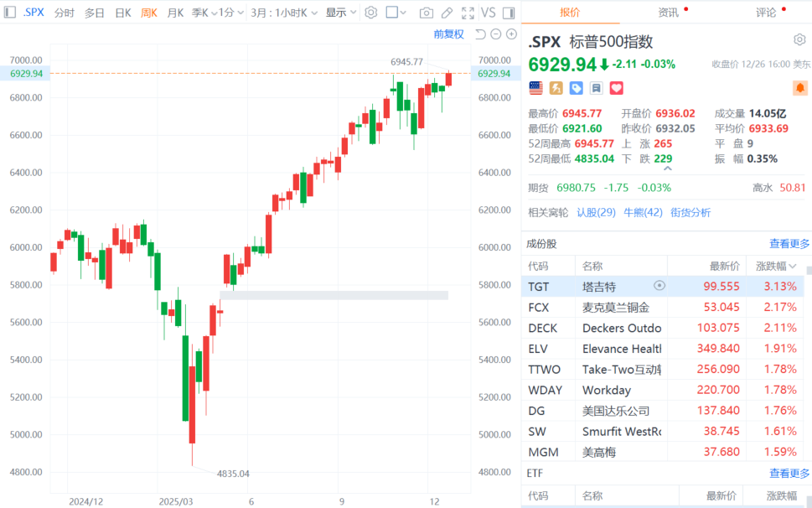This screenshot has height=508, width=812.
Task: Open the 显示 display dropdown
Action: pos(340,13)
